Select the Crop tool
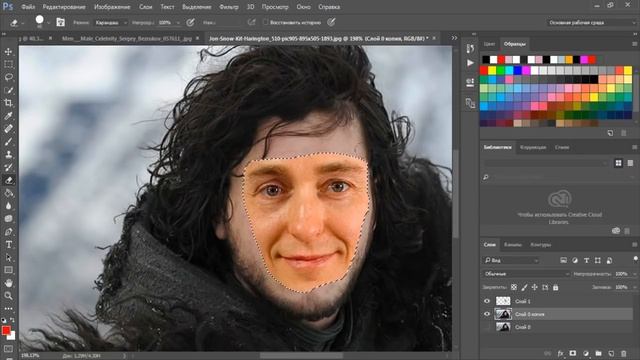Viewport: 640px width, 360px height. [9, 103]
